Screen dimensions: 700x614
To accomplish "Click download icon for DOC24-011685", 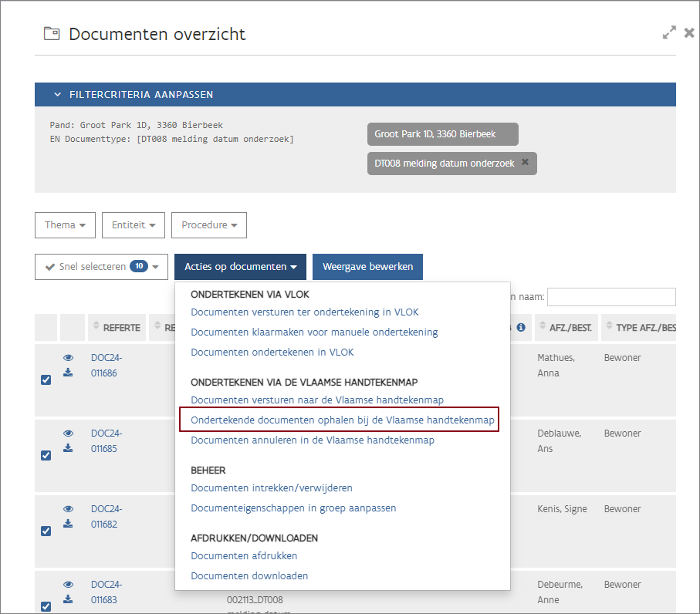I will pyautogui.click(x=68, y=448).
